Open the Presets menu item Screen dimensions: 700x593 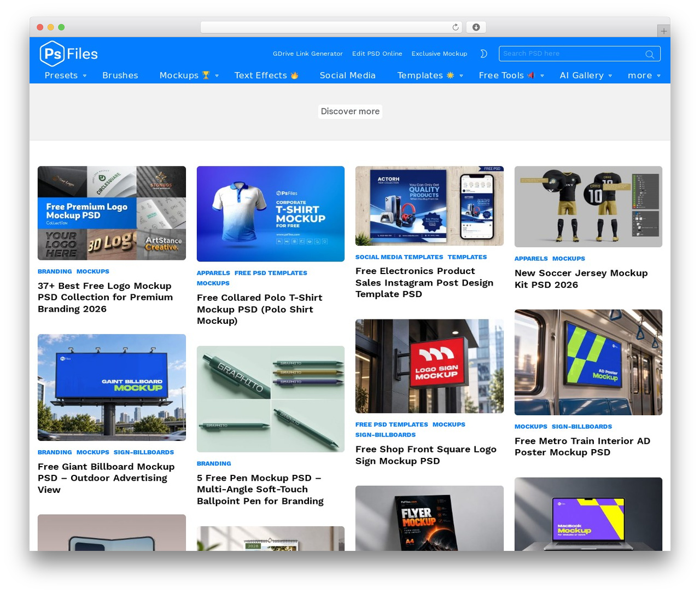pyautogui.click(x=61, y=75)
